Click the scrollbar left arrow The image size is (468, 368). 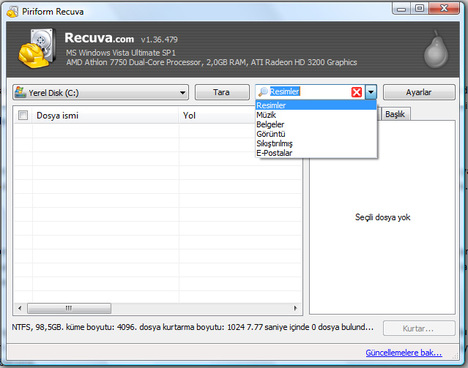tap(20, 308)
